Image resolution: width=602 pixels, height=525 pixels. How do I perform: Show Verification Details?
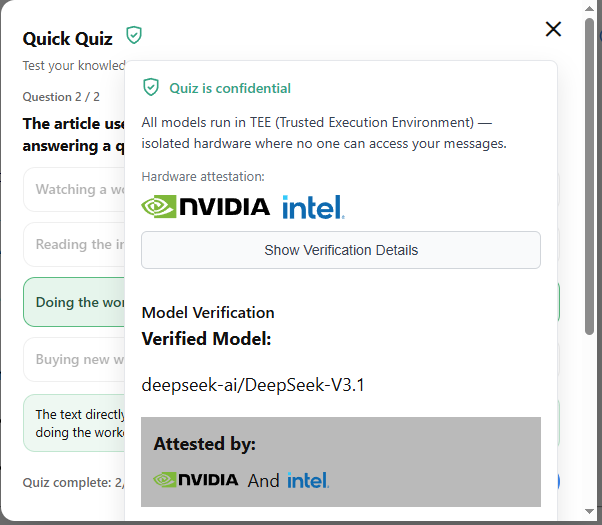click(x=341, y=250)
